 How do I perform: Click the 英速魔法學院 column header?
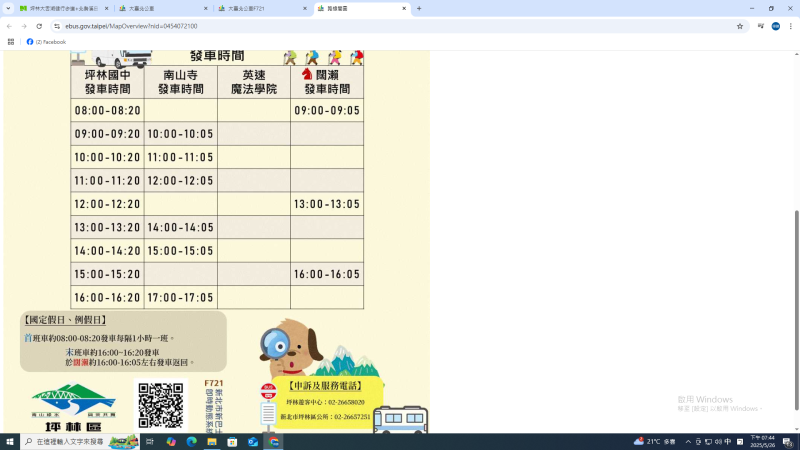pos(254,82)
